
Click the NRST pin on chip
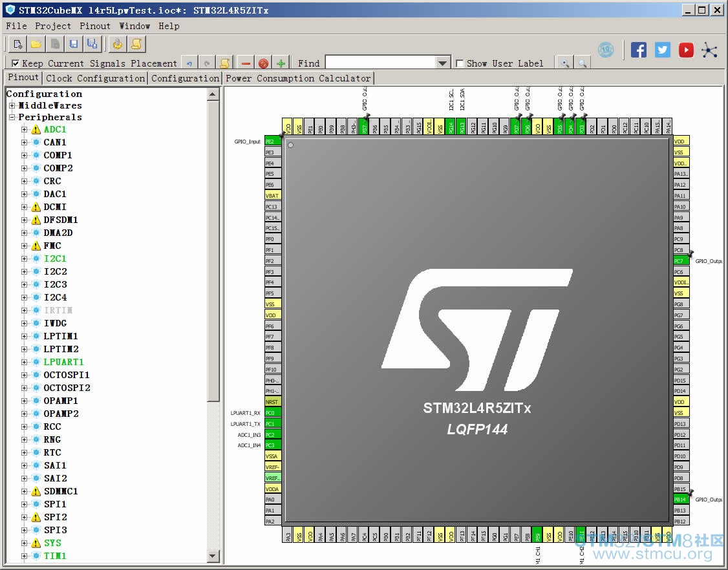click(x=273, y=402)
